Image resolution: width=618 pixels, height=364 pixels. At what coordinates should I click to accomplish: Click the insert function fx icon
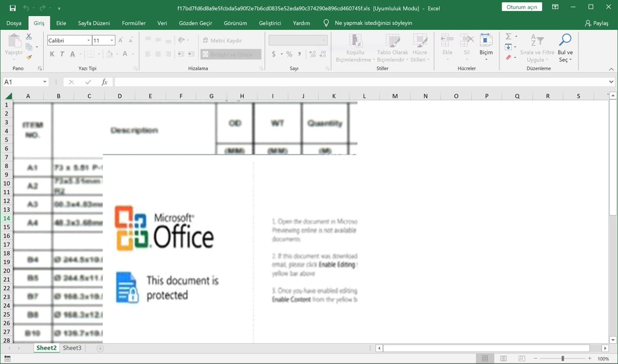[x=105, y=82]
